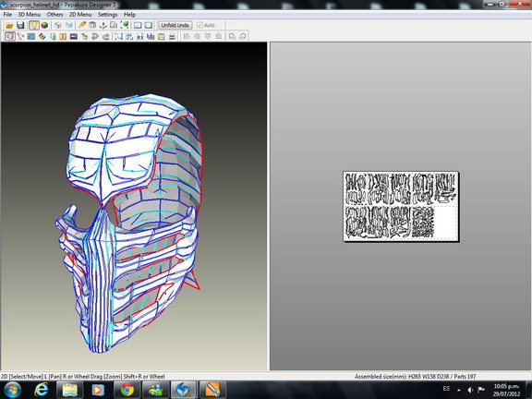Open the Settings menu

point(107,15)
